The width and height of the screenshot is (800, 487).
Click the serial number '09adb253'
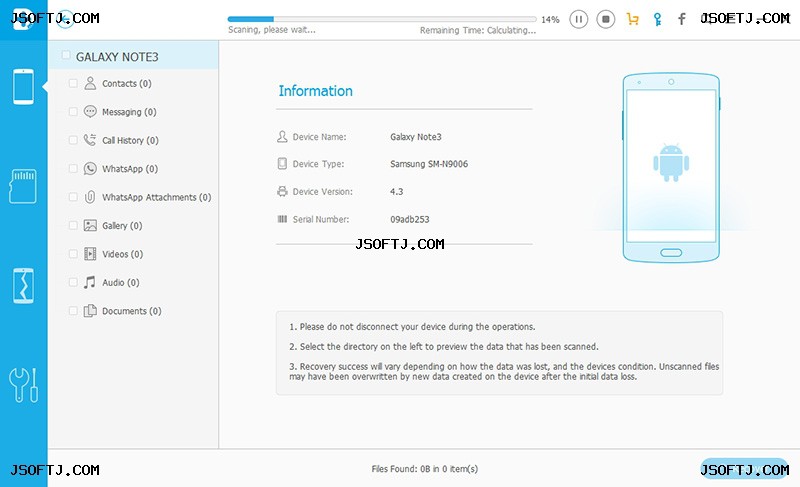point(410,219)
